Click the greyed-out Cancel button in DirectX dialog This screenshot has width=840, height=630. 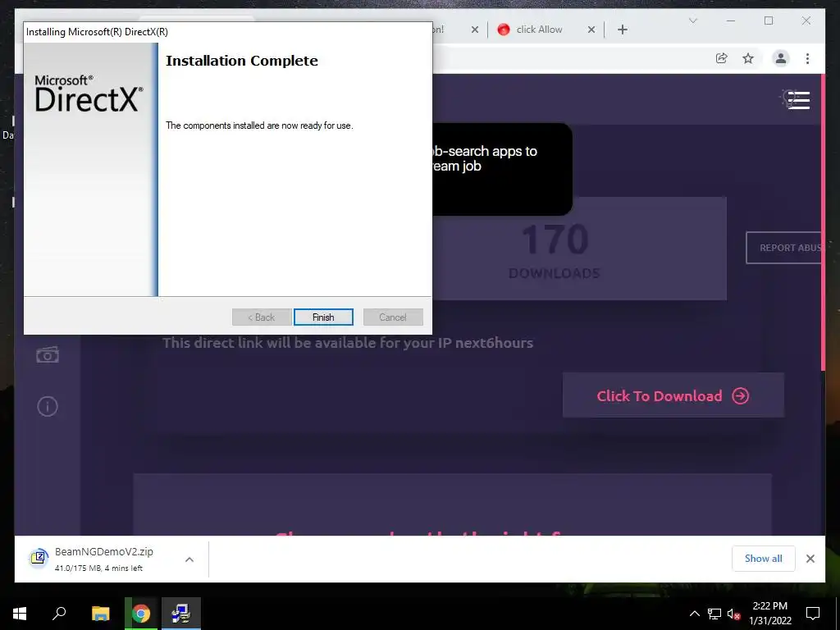click(x=393, y=317)
